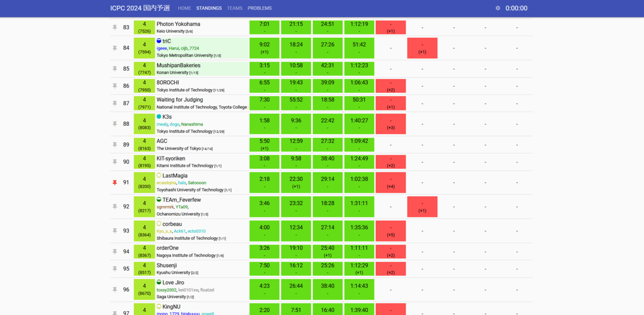Open ecto0310's profile link

(196, 231)
